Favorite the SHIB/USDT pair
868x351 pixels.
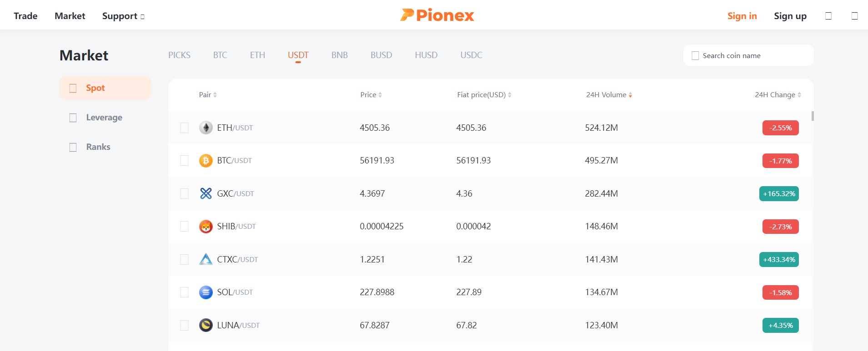tap(184, 226)
